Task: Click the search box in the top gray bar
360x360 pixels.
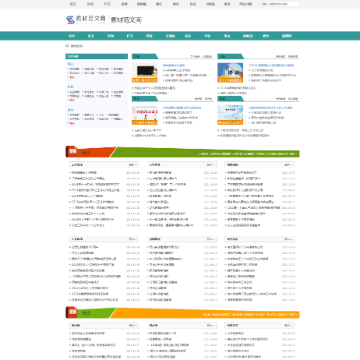Action: point(280,4)
